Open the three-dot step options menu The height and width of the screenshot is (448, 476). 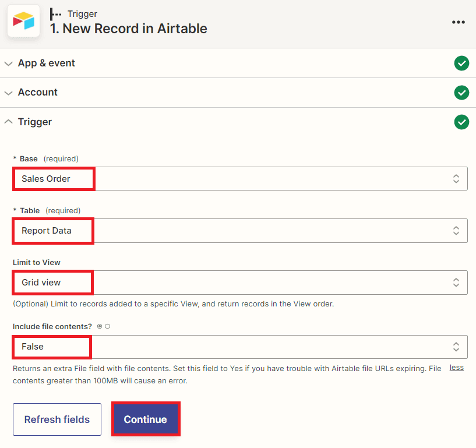point(459,22)
